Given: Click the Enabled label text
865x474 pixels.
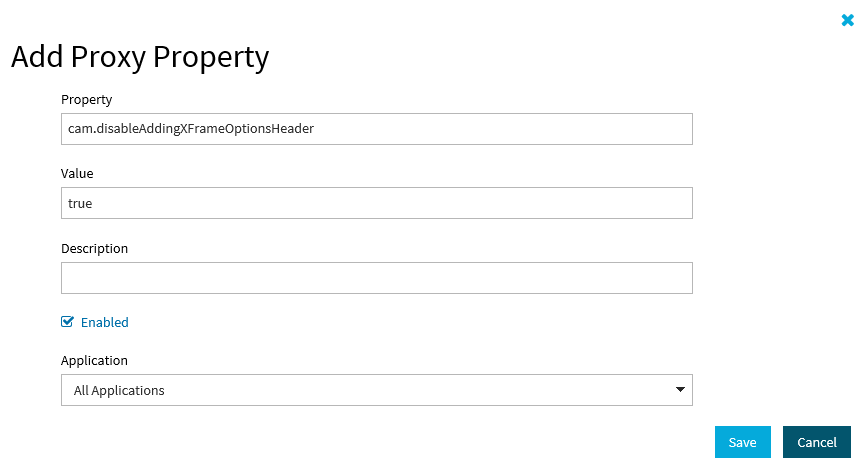Looking at the screenshot, I should pyautogui.click(x=105, y=322).
